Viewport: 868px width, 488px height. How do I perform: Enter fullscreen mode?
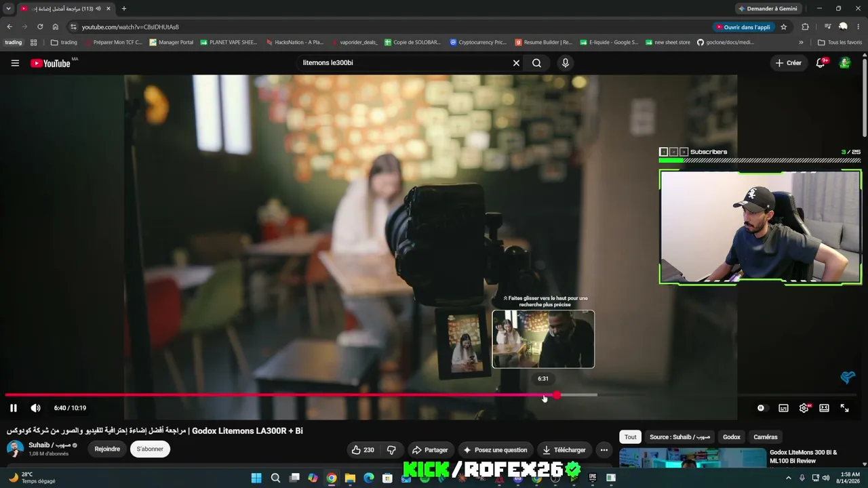coord(844,408)
